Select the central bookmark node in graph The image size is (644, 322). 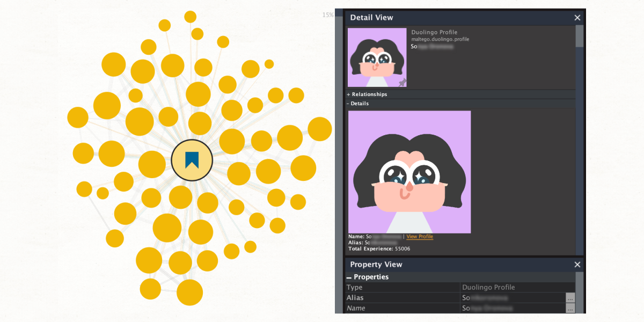click(192, 160)
